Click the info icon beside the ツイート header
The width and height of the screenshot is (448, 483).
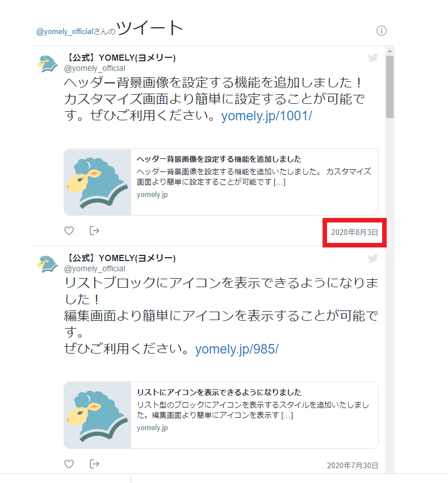381,31
